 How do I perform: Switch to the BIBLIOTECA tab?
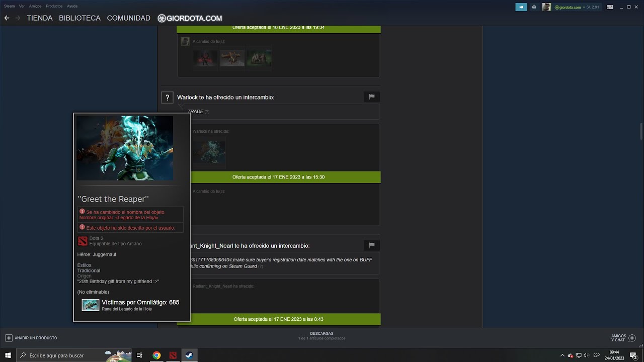coord(79,18)
